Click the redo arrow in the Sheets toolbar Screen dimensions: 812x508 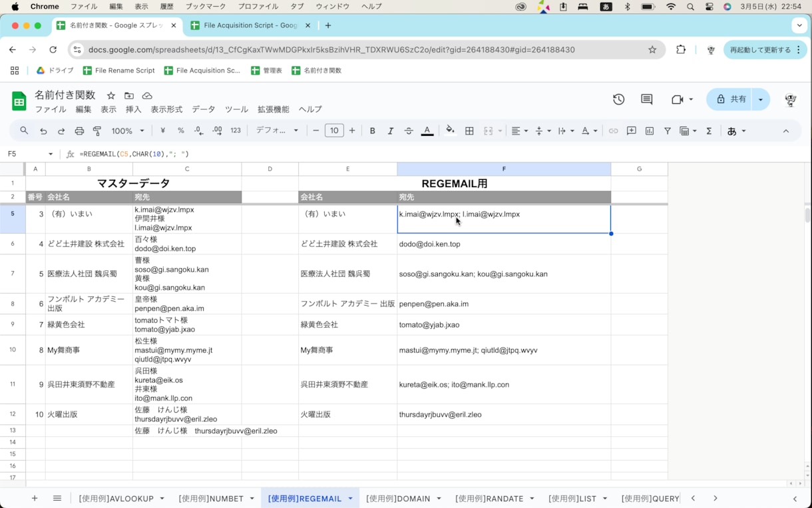click(x=61, y=131)
